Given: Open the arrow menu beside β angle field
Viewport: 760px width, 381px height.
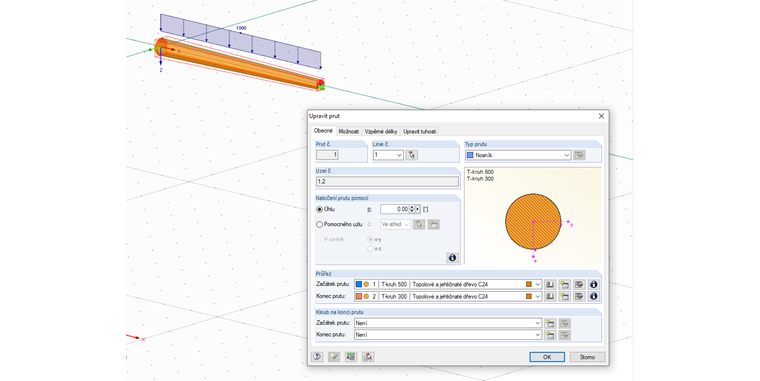Looking at the screenshot, I should (x=417, y=209).
